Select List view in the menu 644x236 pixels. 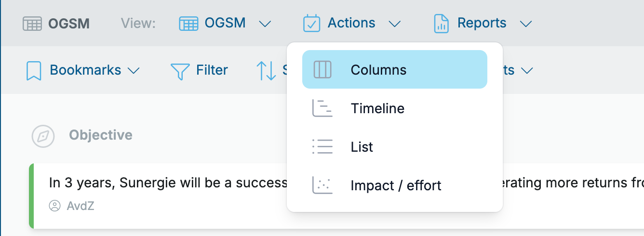[395, 147]
